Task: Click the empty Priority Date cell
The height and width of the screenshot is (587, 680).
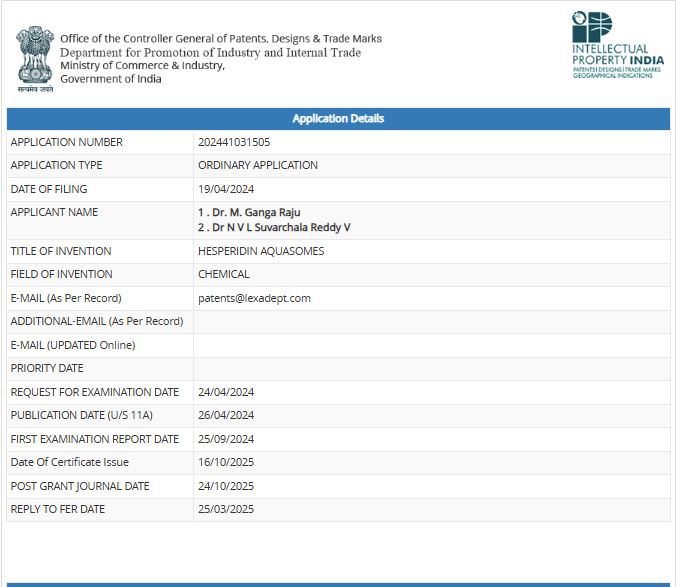Action: pos(431,368)
